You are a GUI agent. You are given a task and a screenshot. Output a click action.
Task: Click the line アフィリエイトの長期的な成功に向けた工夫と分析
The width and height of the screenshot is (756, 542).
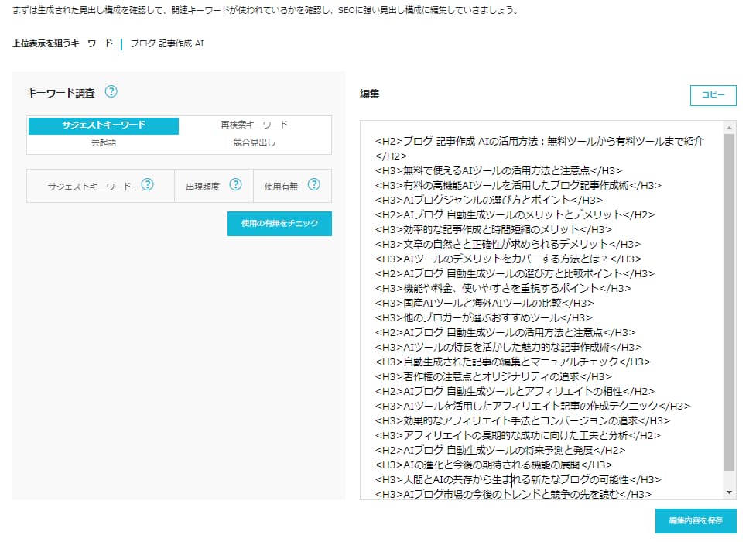(x=518, y=436)
